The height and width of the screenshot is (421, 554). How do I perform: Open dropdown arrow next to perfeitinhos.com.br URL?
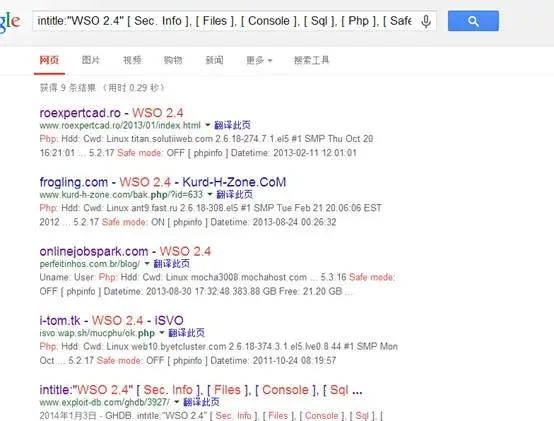(147, 263)
